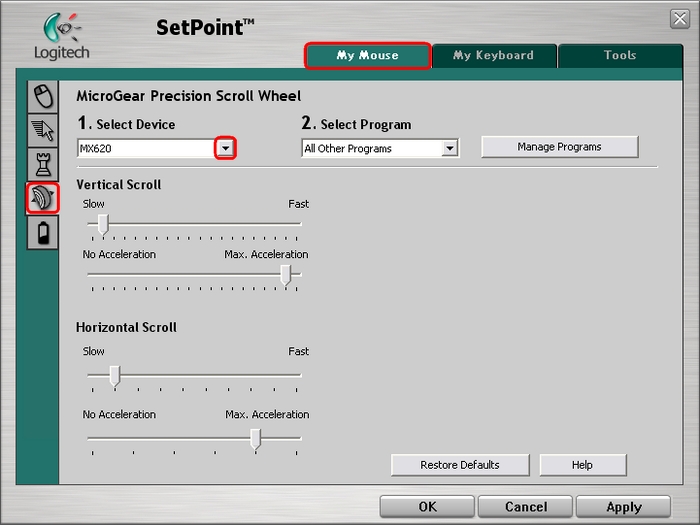Open the pointer movement settings icon
This screenshot has height=525, width=700.
(43, 129)
